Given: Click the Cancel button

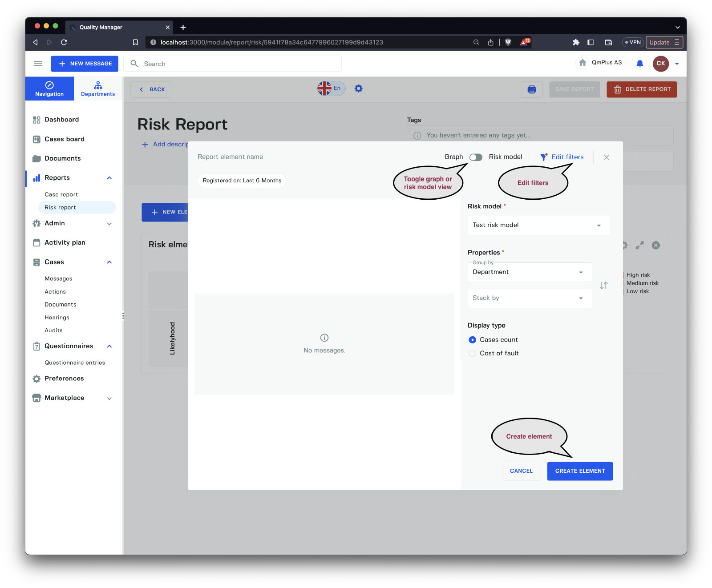Looking at the screenshot, I should tap(521, 471).
